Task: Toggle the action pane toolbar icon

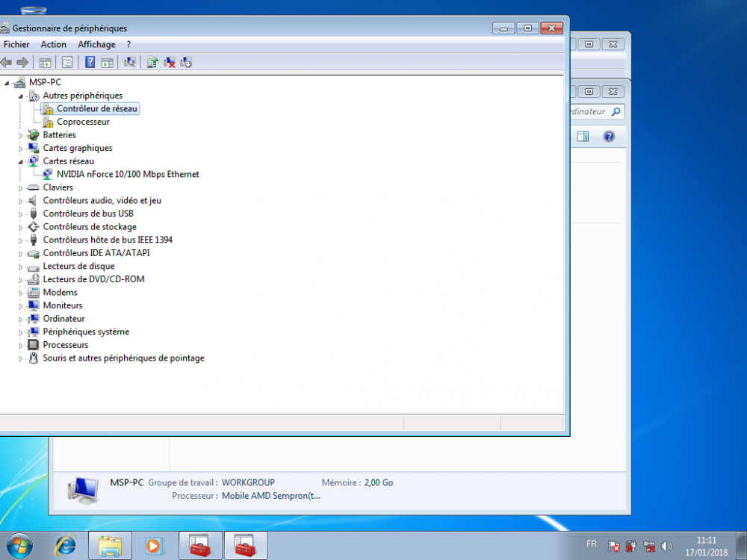Action: coord(107,63)
